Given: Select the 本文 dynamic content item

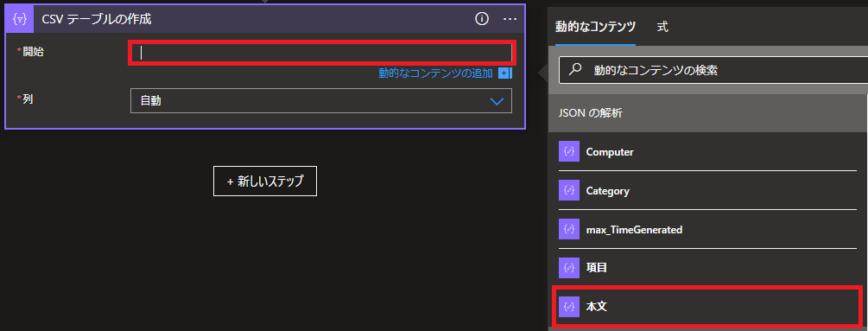Looking at the screenshot, I should [708, 306].
